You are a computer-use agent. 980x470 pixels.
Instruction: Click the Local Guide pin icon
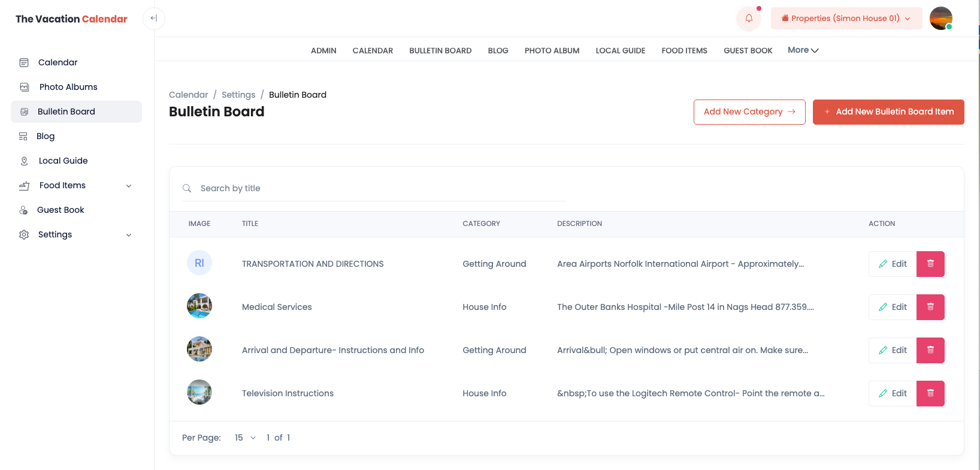[x=24, y=161]
